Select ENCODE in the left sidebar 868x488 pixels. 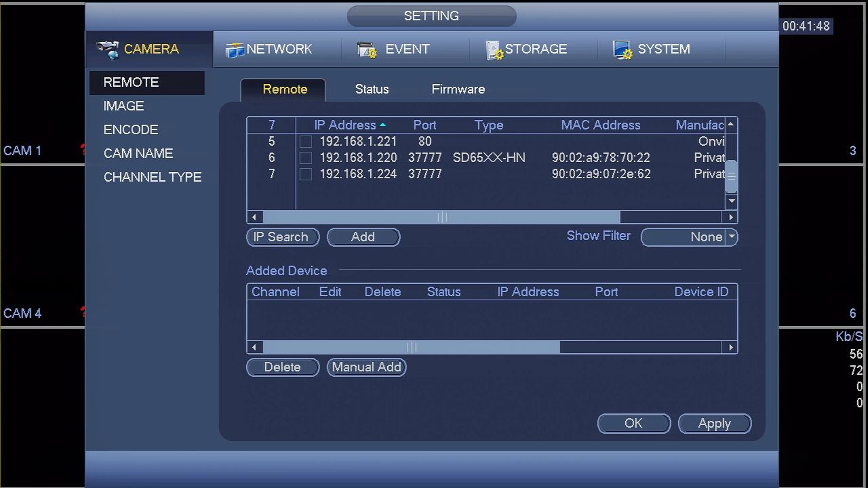(x=131, y=129)
